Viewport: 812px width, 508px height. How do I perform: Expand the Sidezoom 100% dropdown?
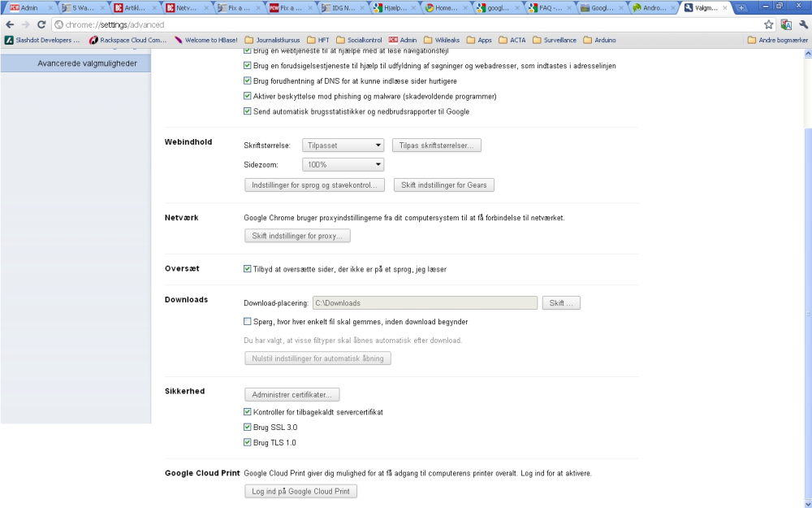coord(343,164)
